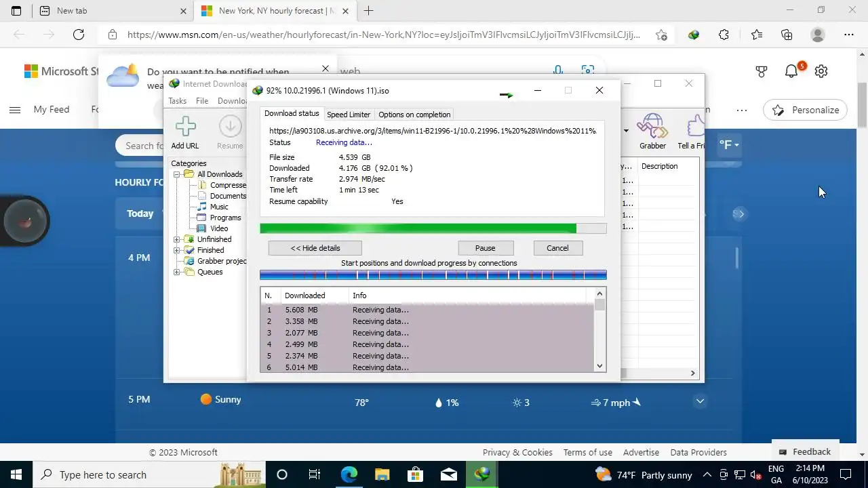Open Edge Collections icon

787,35
